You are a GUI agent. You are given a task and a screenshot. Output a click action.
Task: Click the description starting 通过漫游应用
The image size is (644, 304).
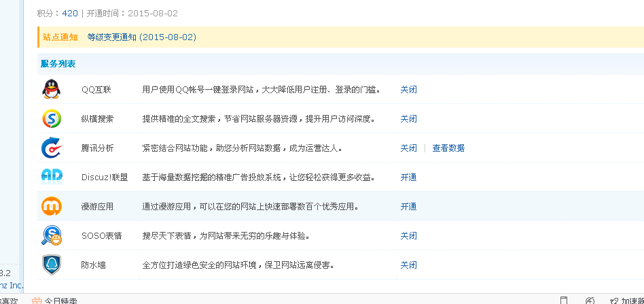click(251, 207)
